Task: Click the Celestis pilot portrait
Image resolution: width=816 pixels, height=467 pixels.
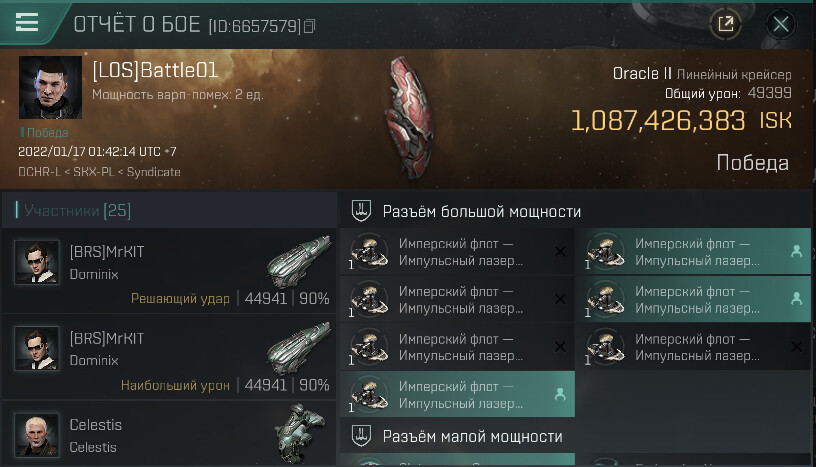Action: pyautogui.click(x=36, y=435)
